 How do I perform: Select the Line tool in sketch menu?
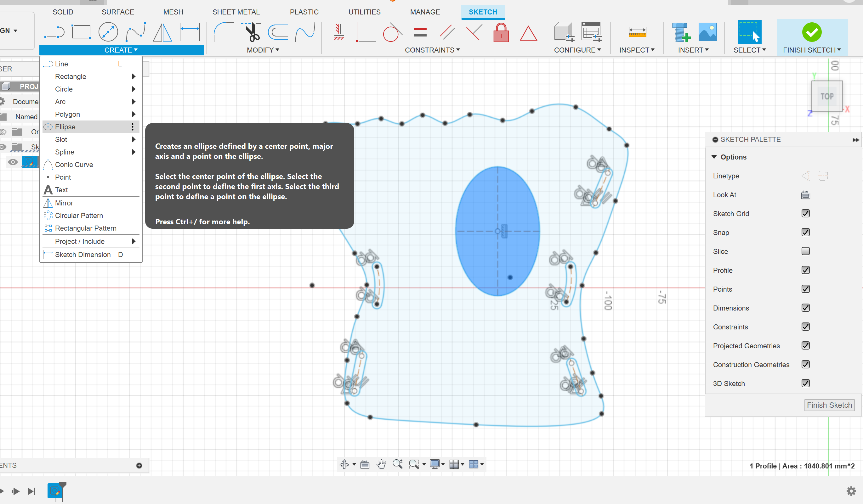point(60,64)
